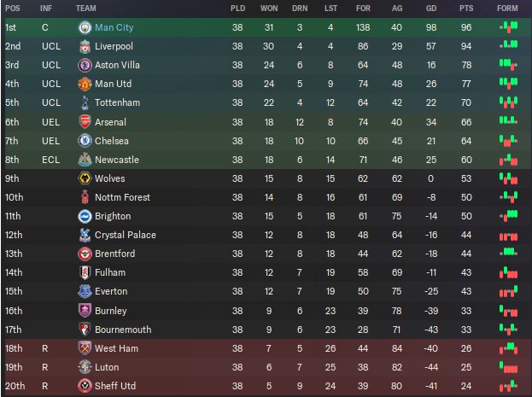Click the TEAM column header
This screenshot has height=397, width=532.
(85, 8)
